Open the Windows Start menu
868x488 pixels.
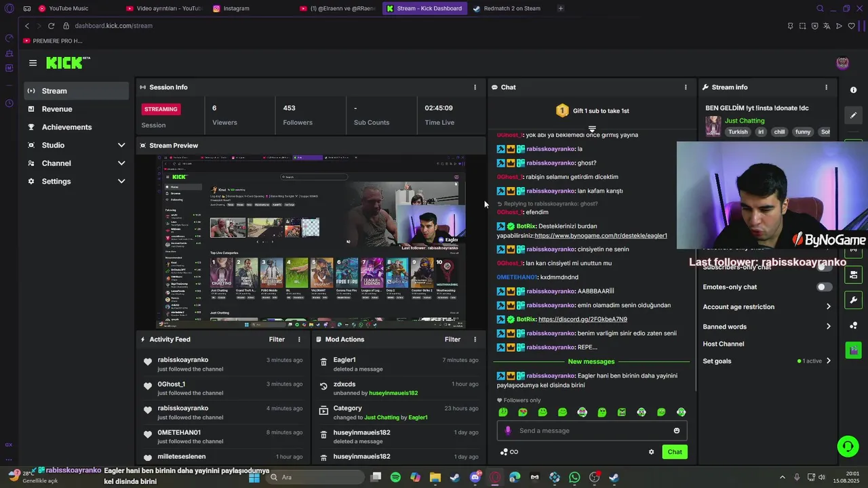(254, 477)
